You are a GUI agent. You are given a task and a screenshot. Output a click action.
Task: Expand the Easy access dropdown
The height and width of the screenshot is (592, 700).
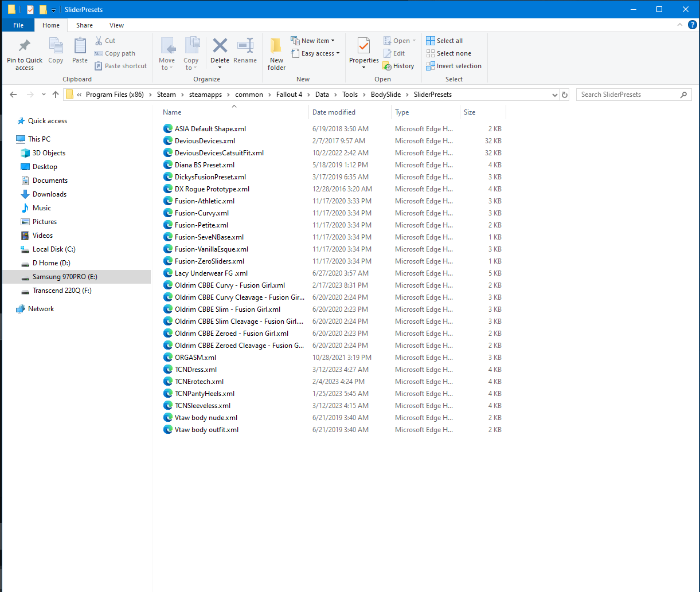316,53
